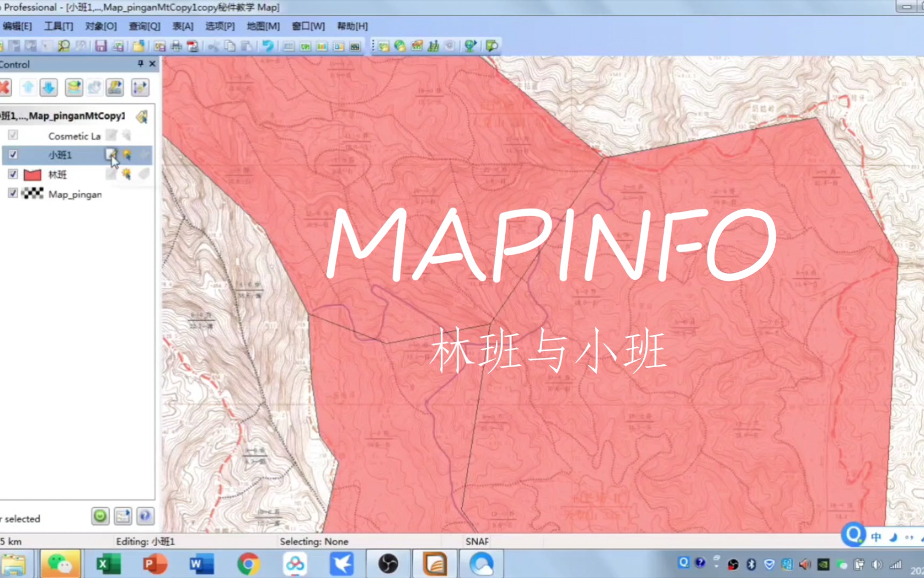
Task: Toggle visibility checkbox for 小班1 layer
Action: tap(13, 155)
